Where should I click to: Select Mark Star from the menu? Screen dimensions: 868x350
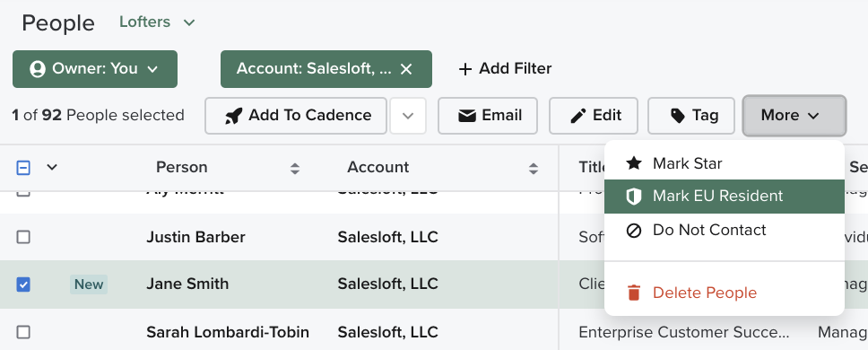coord(724,163)
